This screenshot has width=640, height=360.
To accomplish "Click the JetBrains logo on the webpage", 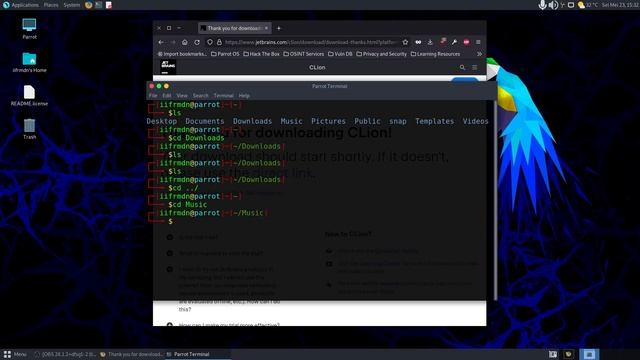I will (x=168, y=67).
